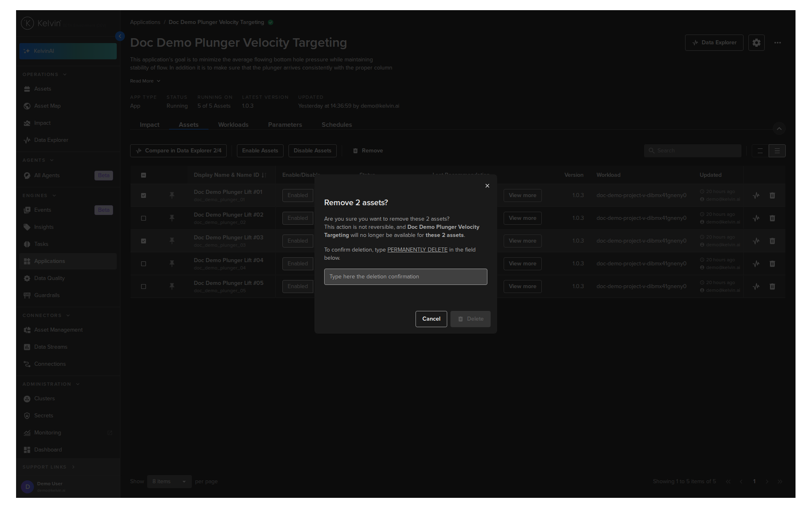This screenshot has width=812, height=508.
Task: Open the more options ellipsis menu
Action: pyautogui.click(x=777, y=43)
